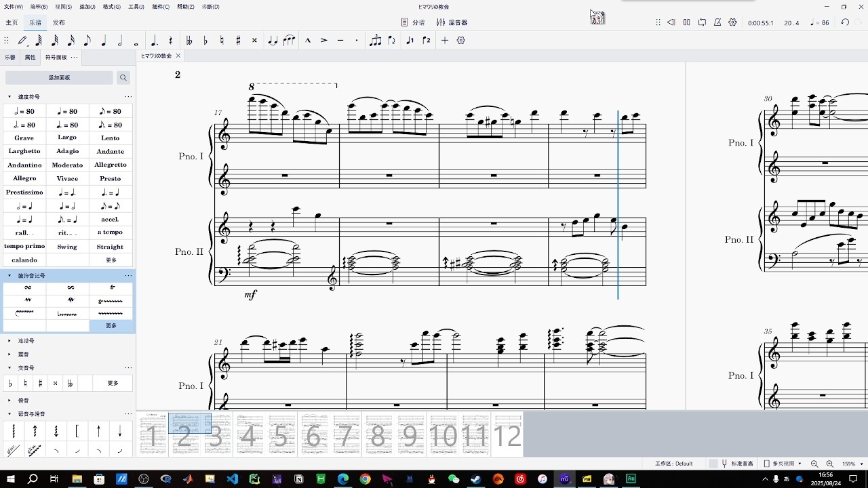This screenshot has width=868, height=488.
Task: Open the 混音器 mixer
Action: (452, 22)
